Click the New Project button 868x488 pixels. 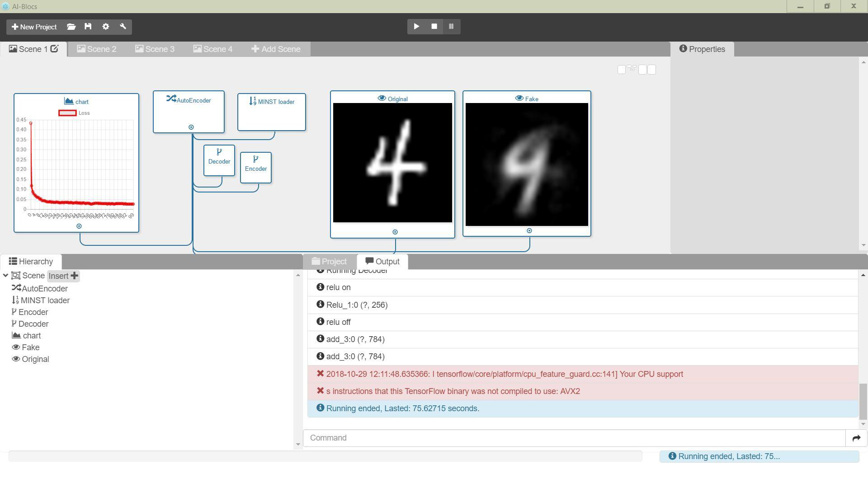click(34, 27)
